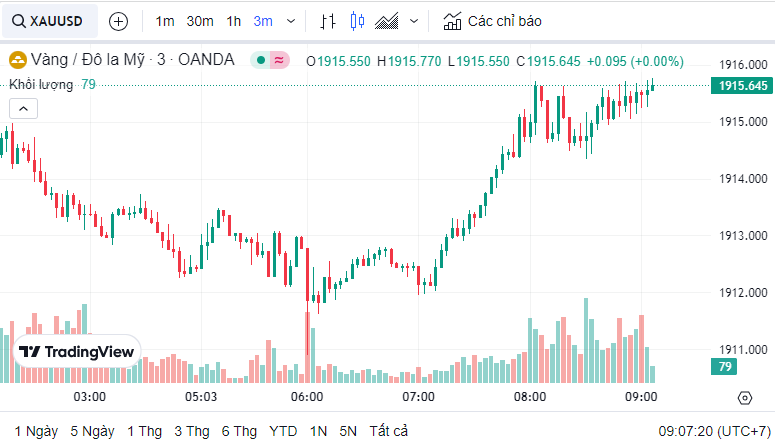Select the bar chart style icon
This screenshot has height=448, width=775.
(x=328, y=21)
